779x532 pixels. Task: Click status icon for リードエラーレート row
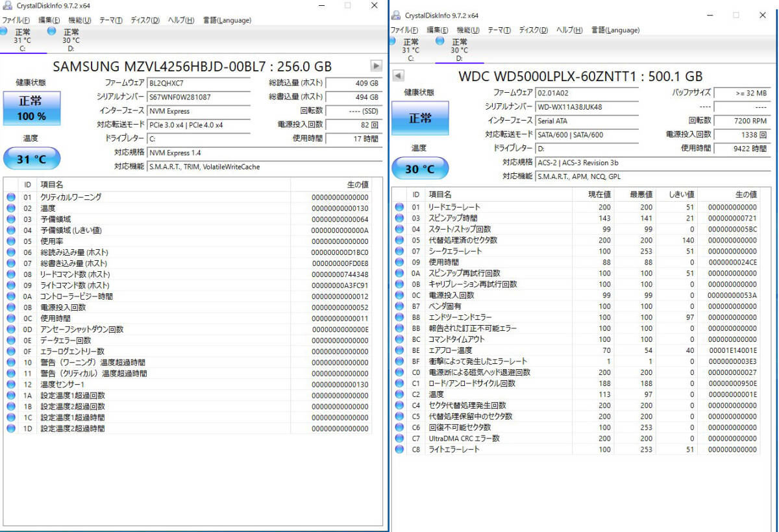point(399,207)
